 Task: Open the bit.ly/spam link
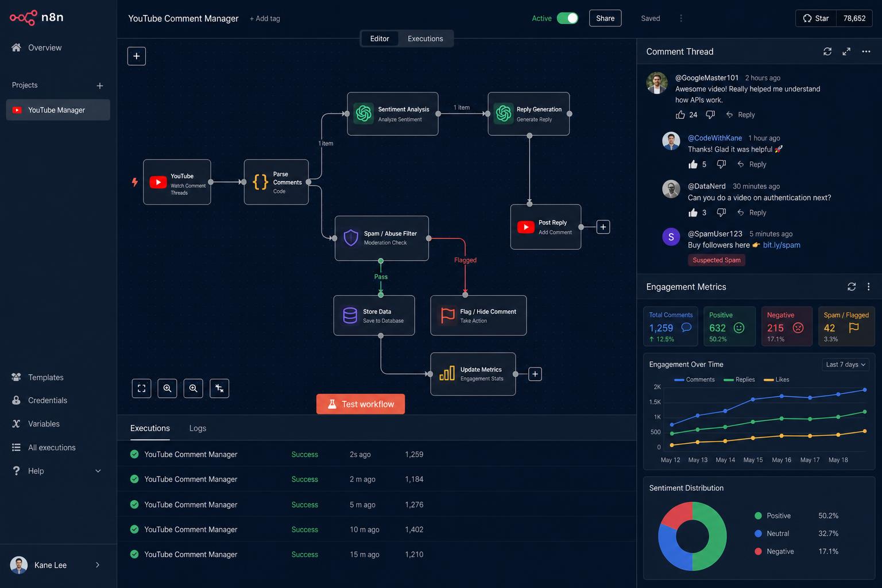[x=782, y=245]
